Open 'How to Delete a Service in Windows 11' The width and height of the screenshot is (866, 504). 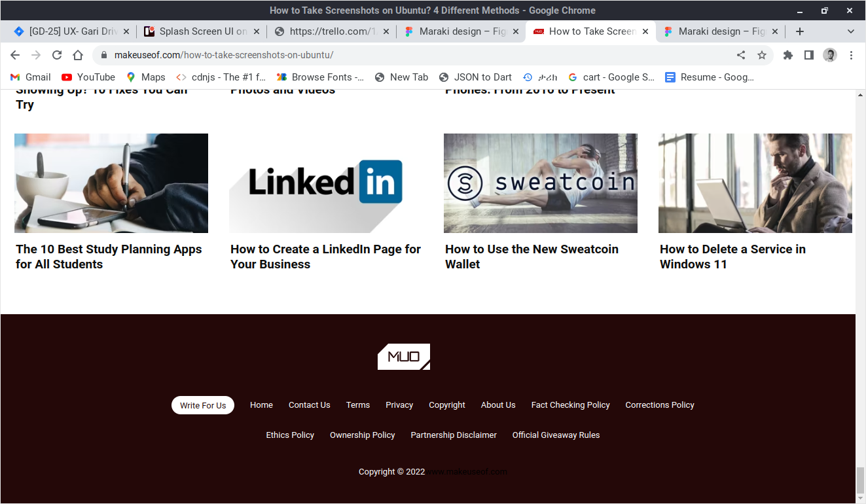[x=732, y=257]
